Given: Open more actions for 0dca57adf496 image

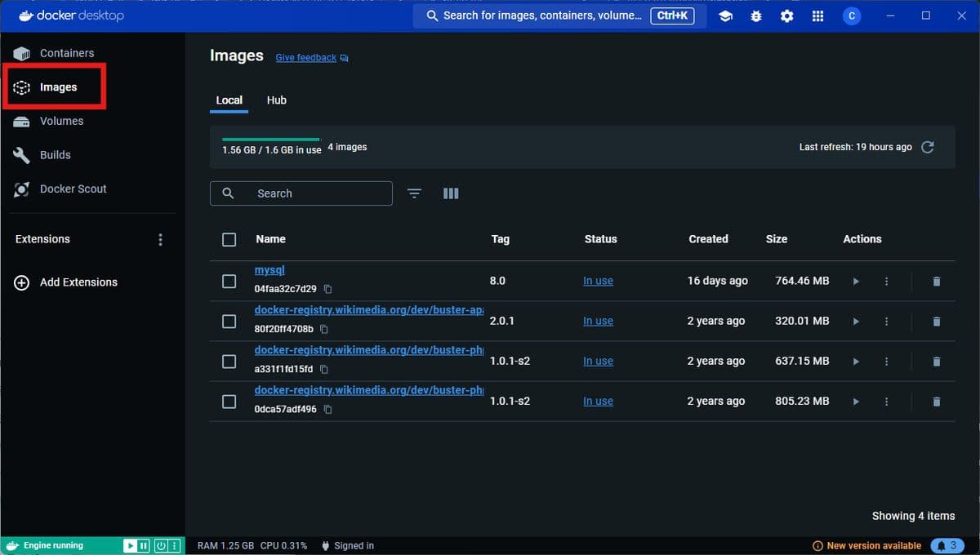Looking at the screenshot, I should [x=886, y=401].
